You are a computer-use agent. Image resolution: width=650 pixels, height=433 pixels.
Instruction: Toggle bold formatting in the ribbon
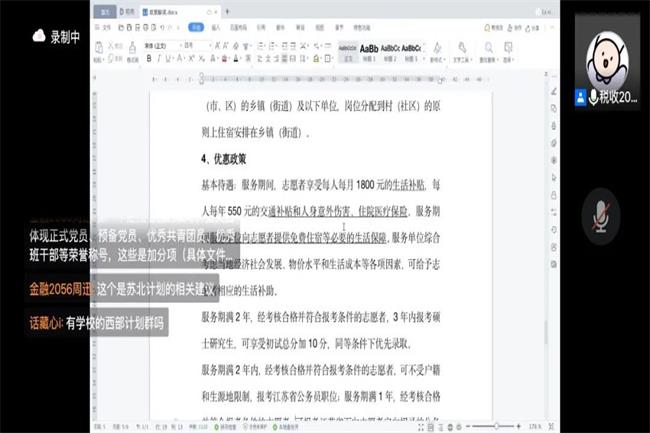tap(148, 58)
